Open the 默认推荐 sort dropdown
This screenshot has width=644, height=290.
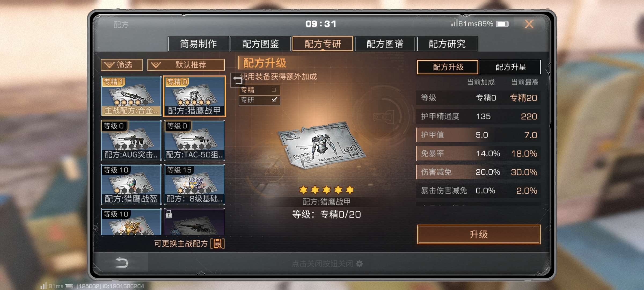[x=186, y=65]
